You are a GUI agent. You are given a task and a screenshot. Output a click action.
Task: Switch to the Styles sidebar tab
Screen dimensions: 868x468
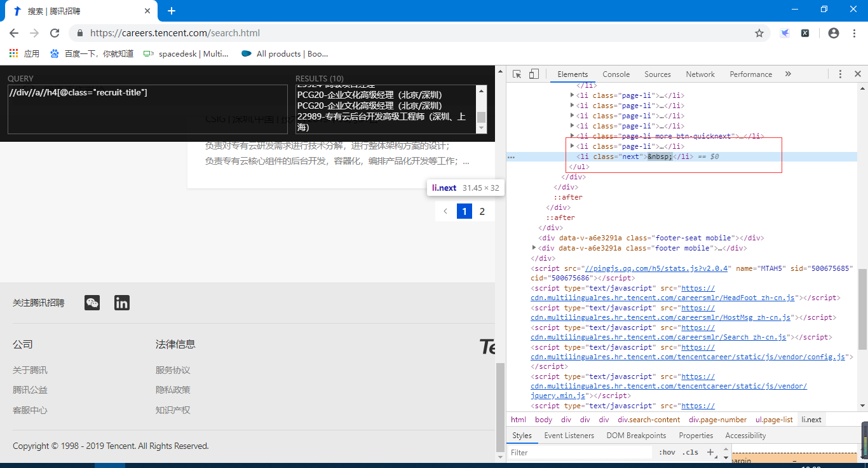[x=522, y=436]
